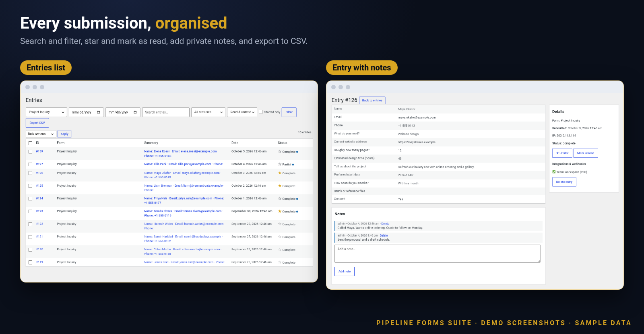Screen dimensions: 644x334
Task: Star entry #119 using its star icon
Action: (280, 262)
